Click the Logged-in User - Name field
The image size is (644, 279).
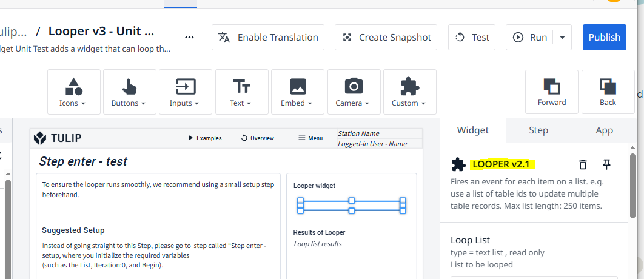(x=379, y=144)
